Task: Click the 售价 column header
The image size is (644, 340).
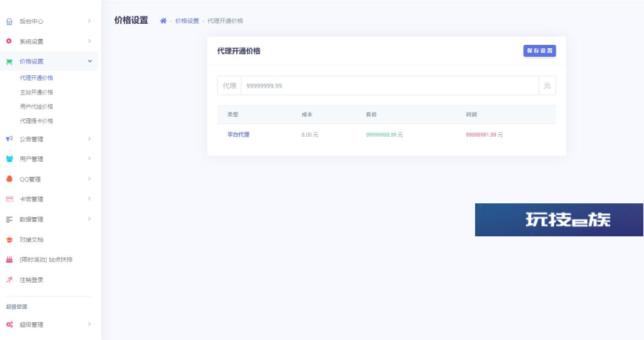Action: click(x=371, y=115)
